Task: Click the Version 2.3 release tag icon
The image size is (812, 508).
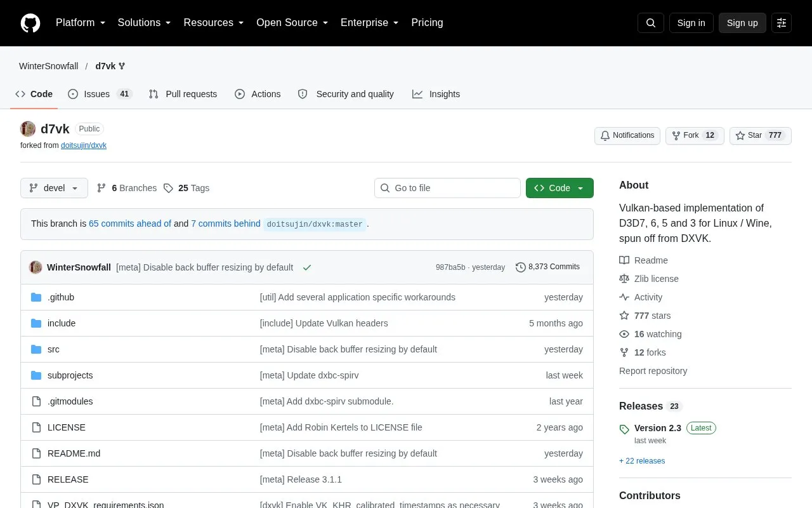Action: tap(624, 429)
